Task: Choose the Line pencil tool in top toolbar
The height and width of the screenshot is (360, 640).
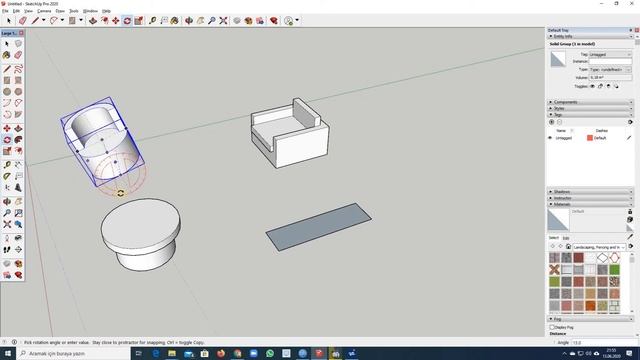Action: pyautogui.click(x=35, y=20)
